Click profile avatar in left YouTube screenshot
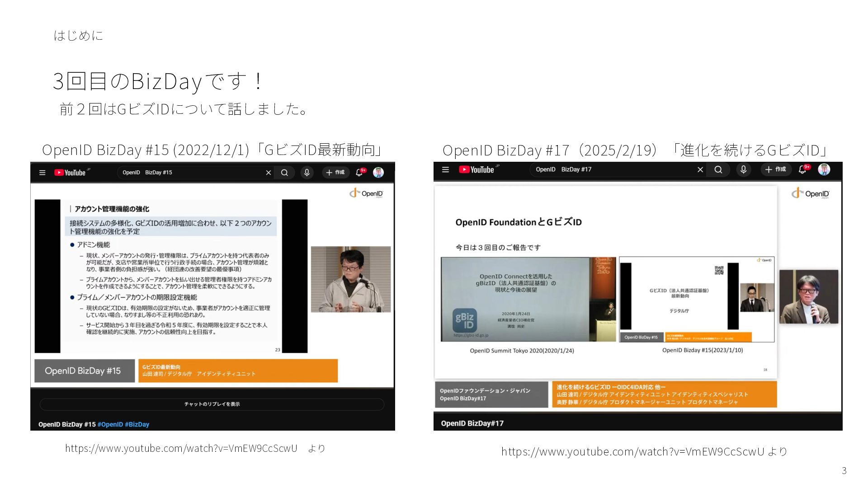Screen dimensions: 868x488 [x=378, y=173]
